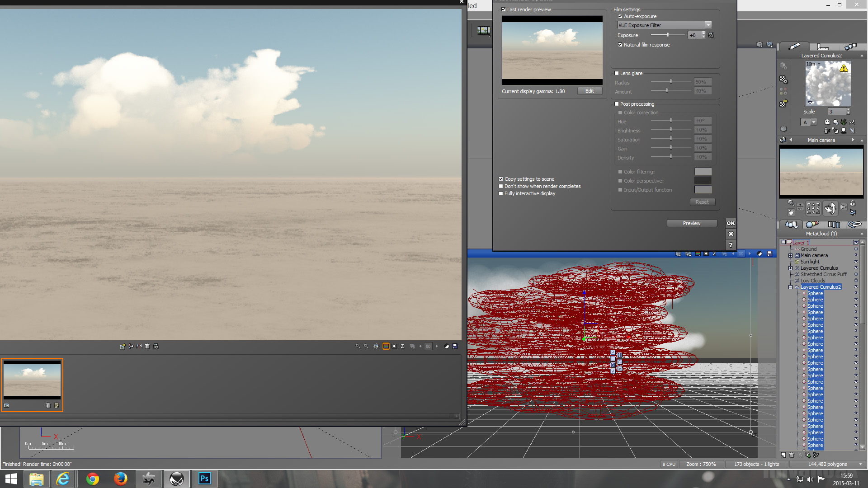Click the camera lock padlock icon

tap(853, 203)
